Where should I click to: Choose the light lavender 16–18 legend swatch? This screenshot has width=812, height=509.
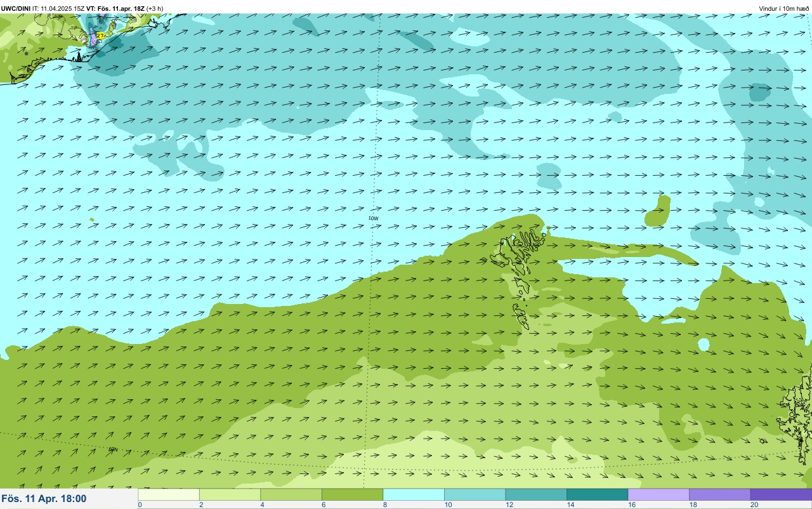[658, 494]
